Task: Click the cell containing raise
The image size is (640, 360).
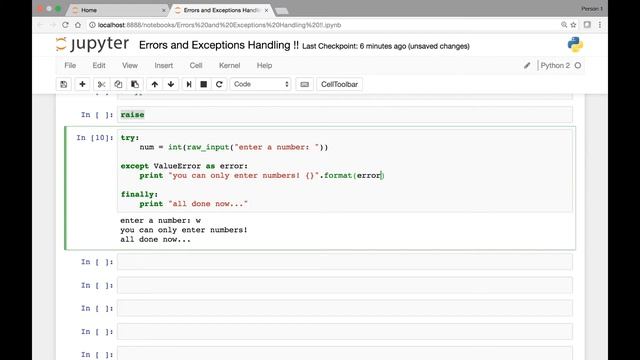Action: pos(345,115)
